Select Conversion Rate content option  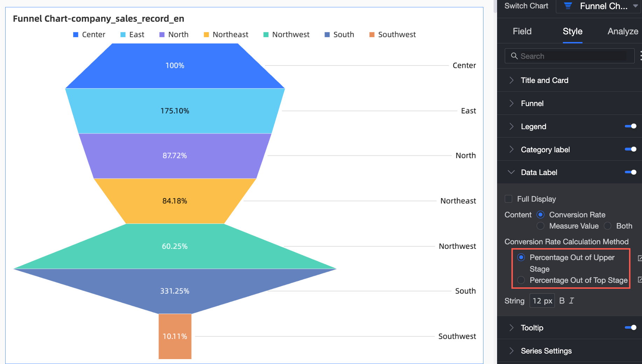(x=540, y=215)
